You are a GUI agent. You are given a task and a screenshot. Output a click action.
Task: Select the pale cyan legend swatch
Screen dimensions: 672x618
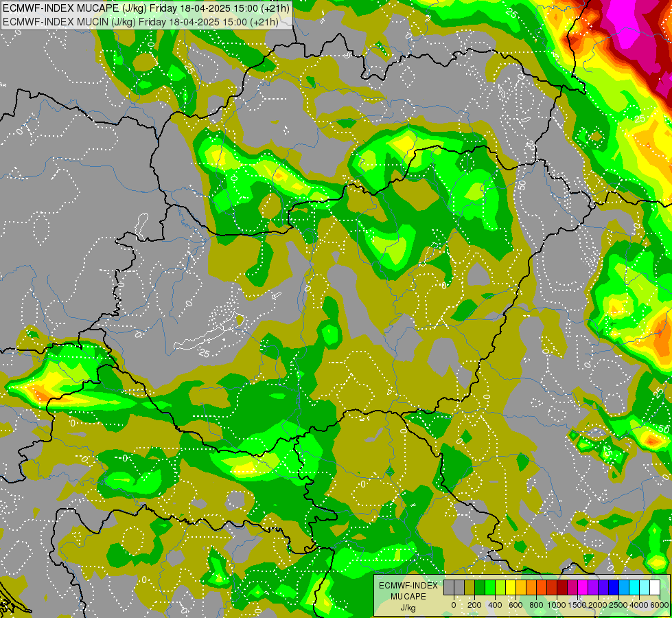click(645, 588)
